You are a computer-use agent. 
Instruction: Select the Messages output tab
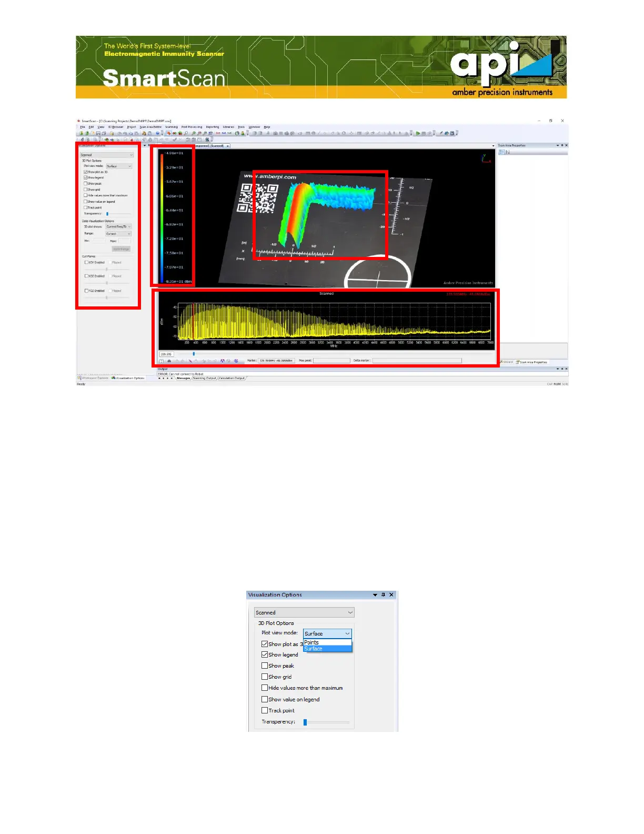coord(183,378)
